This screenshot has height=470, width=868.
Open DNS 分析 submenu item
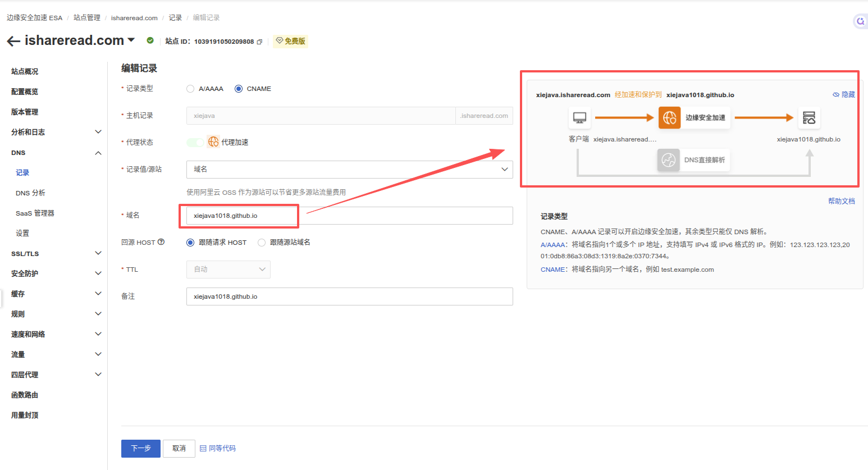[30, 193]
